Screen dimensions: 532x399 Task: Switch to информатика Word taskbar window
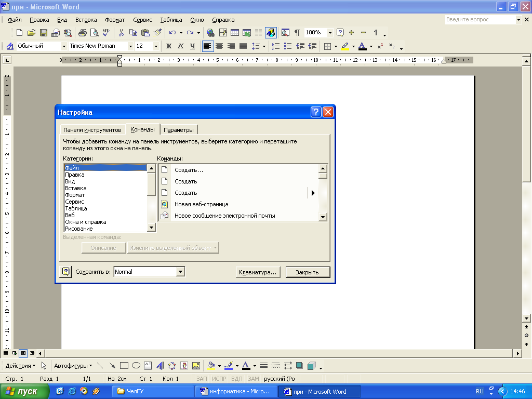(236, 392)
